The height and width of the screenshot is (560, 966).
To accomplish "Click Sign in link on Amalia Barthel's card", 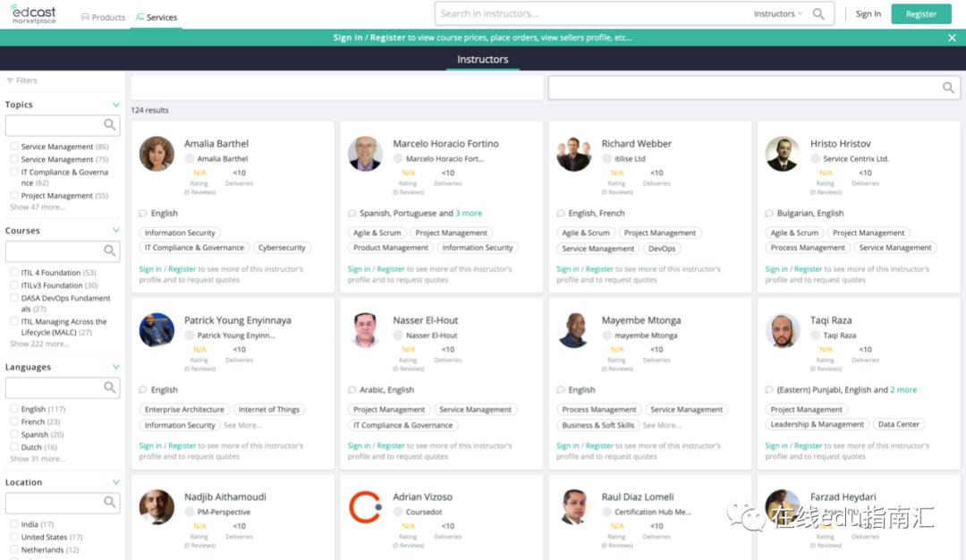I will click(x=150, y=269).
